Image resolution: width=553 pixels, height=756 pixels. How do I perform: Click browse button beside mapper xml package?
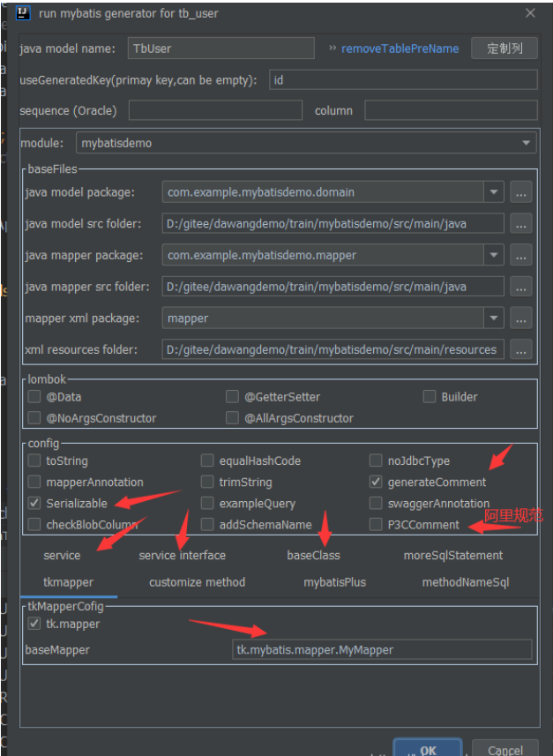[521, 318]
